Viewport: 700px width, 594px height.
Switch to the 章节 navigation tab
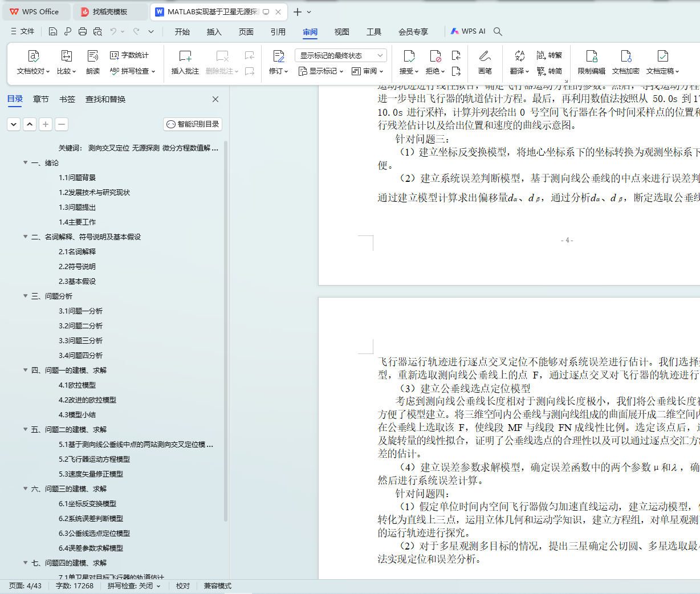pos(41,99)
